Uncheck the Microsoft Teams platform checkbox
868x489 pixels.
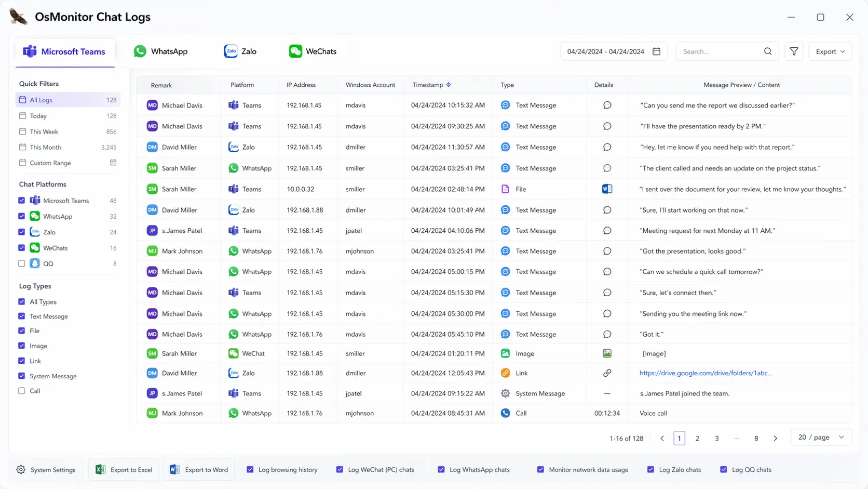point(22,201)
